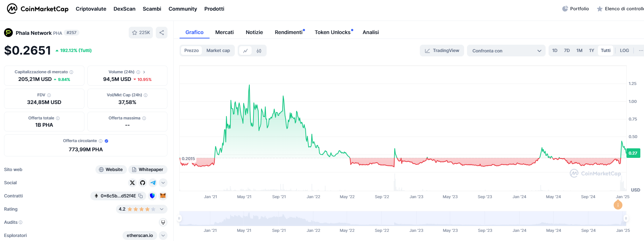644x241 pixels.
Task: Toggle the chart to Market cap
Action: point(218,51)
